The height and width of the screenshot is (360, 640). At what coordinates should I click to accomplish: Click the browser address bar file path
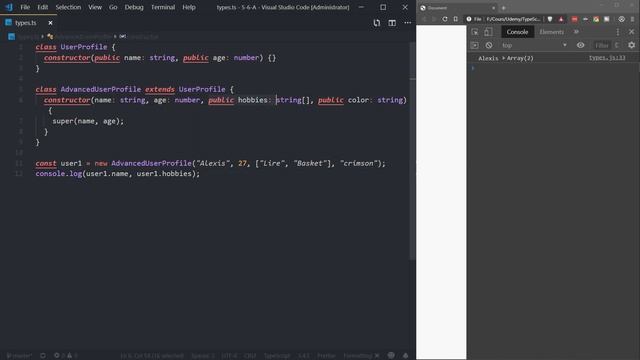[513, 19]
